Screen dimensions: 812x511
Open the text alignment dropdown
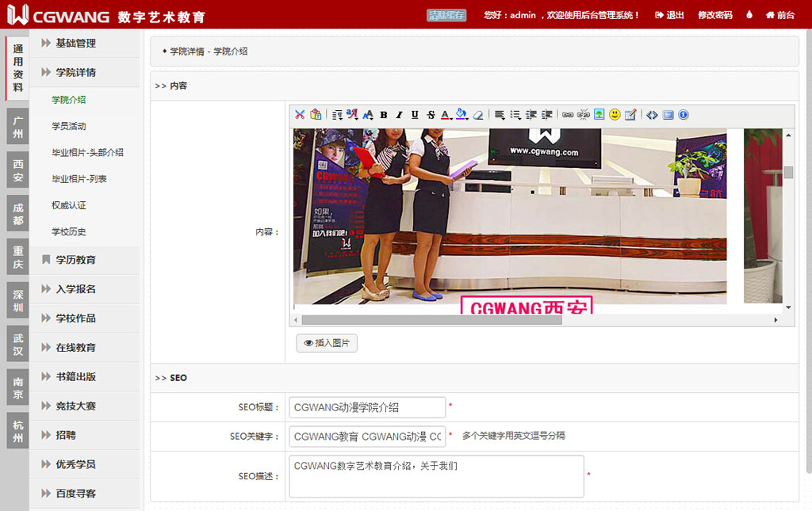(x=500, y=115)
